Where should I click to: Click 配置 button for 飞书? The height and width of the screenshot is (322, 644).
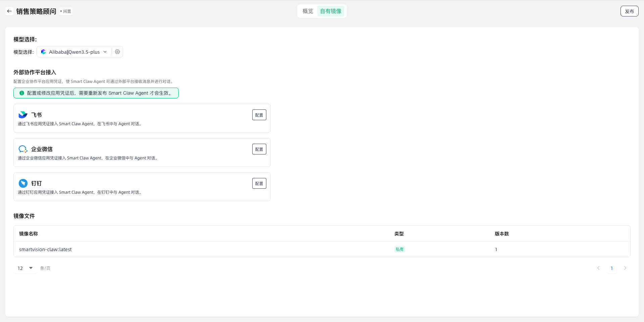(x=259, y=115)
